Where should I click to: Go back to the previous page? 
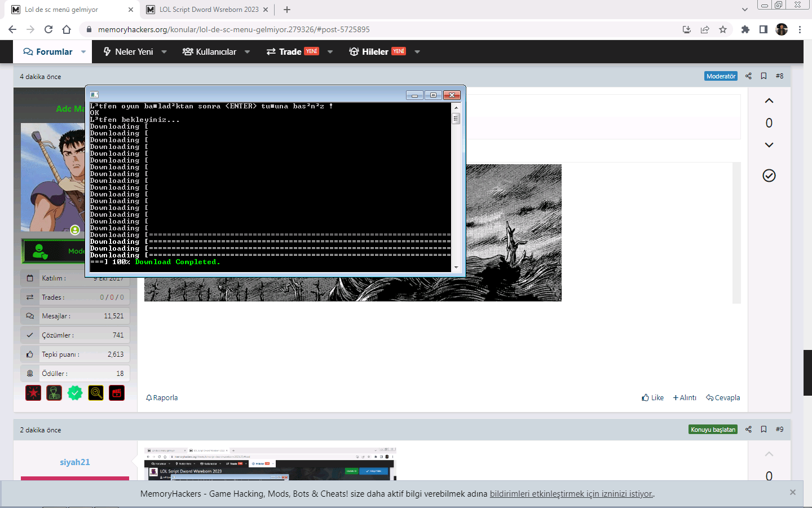click(x=12, y=29)
